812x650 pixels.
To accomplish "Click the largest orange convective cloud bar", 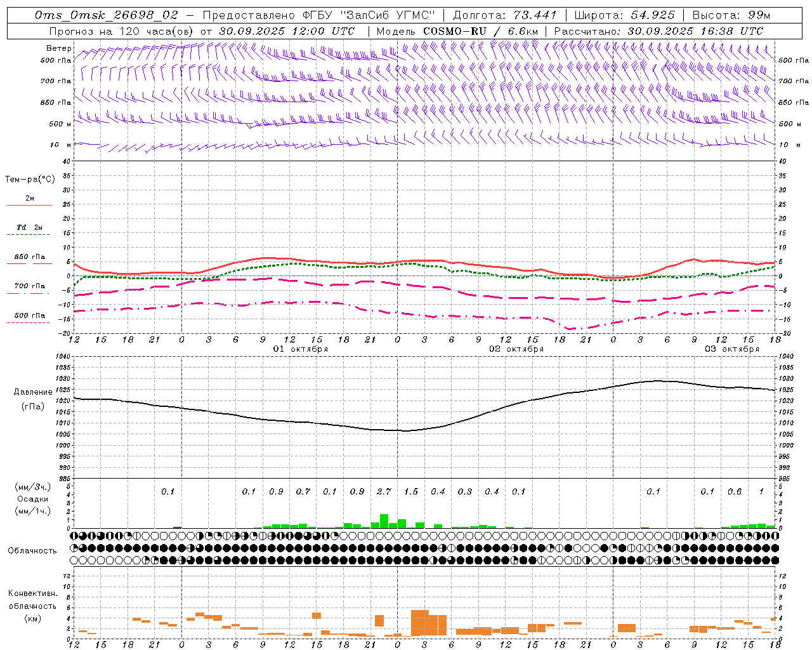I will [420, 623].
